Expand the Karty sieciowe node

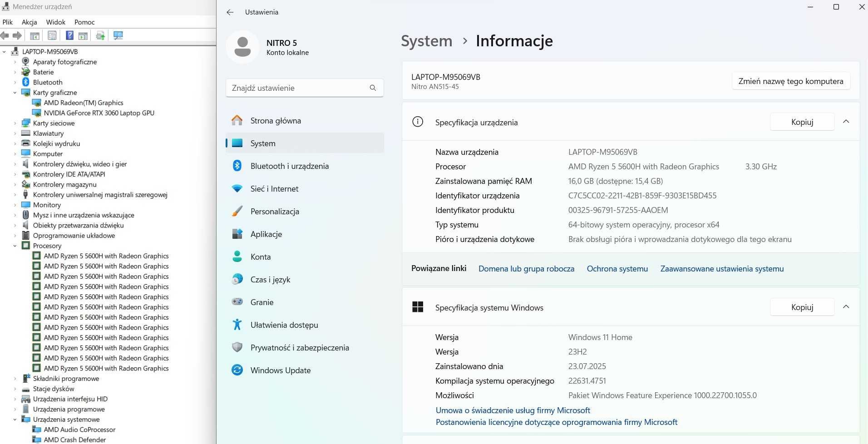(15, 123)
